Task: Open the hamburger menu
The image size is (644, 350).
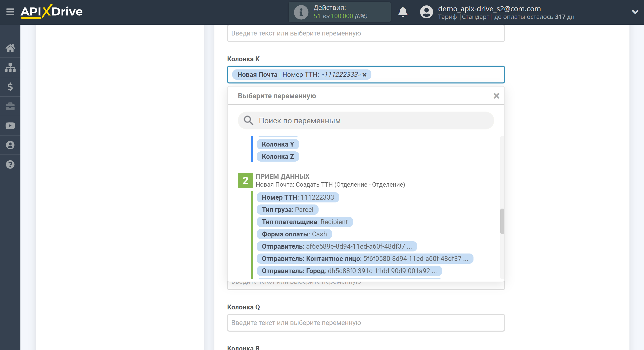Action: [x=10, y=12]
